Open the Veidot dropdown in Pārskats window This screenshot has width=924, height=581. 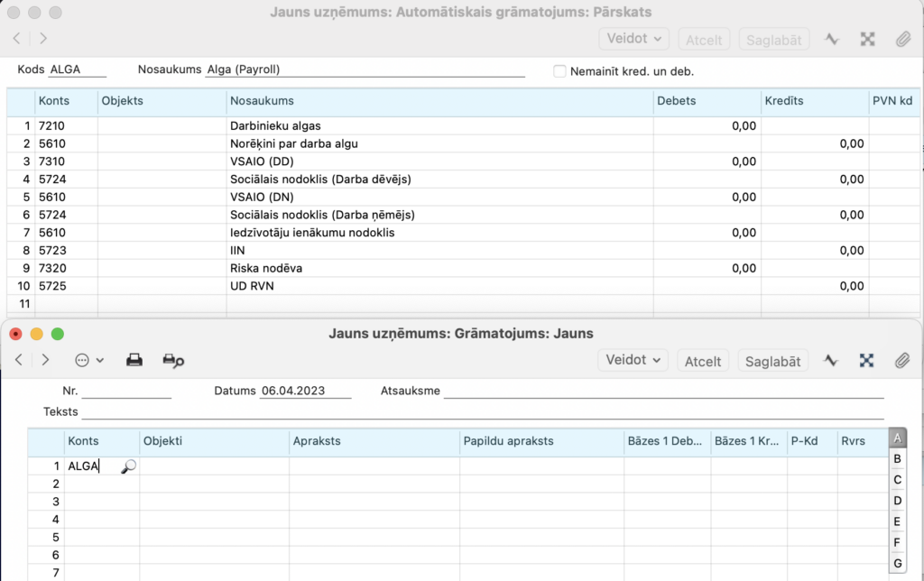coord(633,39)
